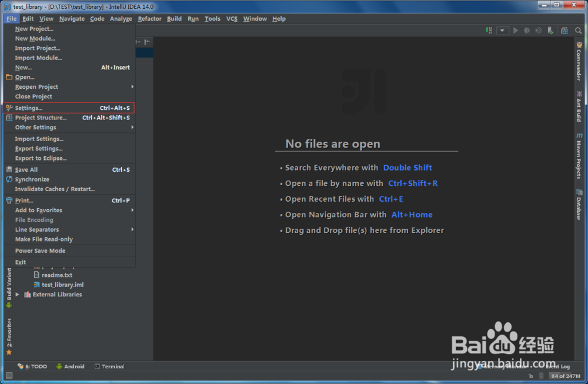Image resolution: width=588 pixels, height=384 pixels.
Task: Open the run configuration dropdown
Action: coord(503,31)
